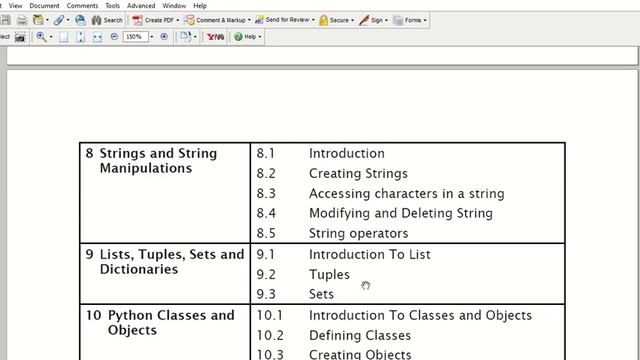Viewport: 640px width, 360px height.
Task: Click the Rotate View page icon
Action: [x=185, y=37]
